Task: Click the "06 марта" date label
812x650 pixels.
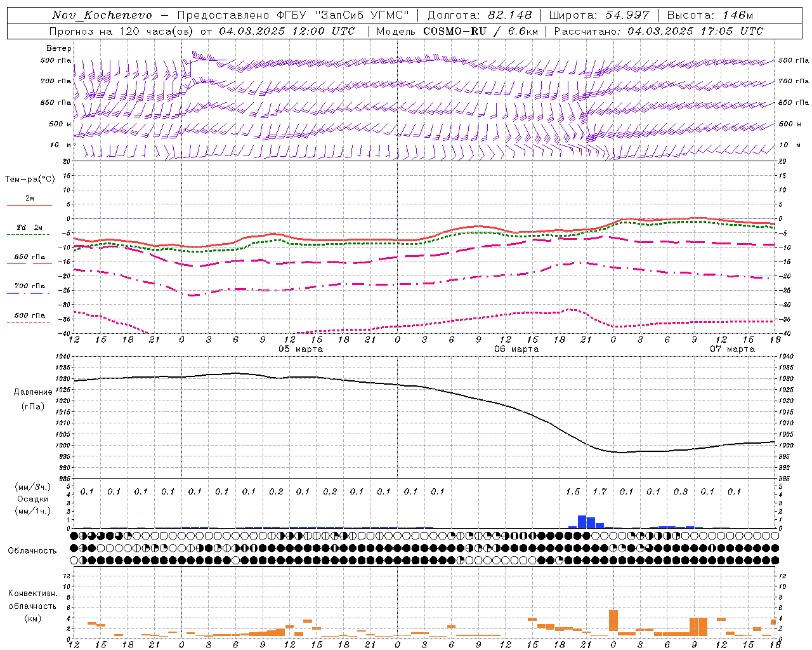Action: point(516,349)
